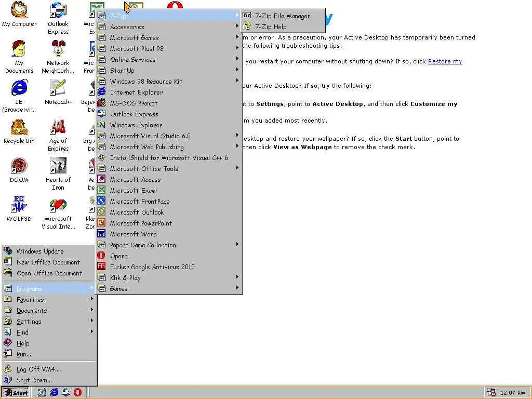Viewport: 532px width, 399px height.
Task: Click Outlook Express quick launch icon
Action: click(x=66, y=392)
